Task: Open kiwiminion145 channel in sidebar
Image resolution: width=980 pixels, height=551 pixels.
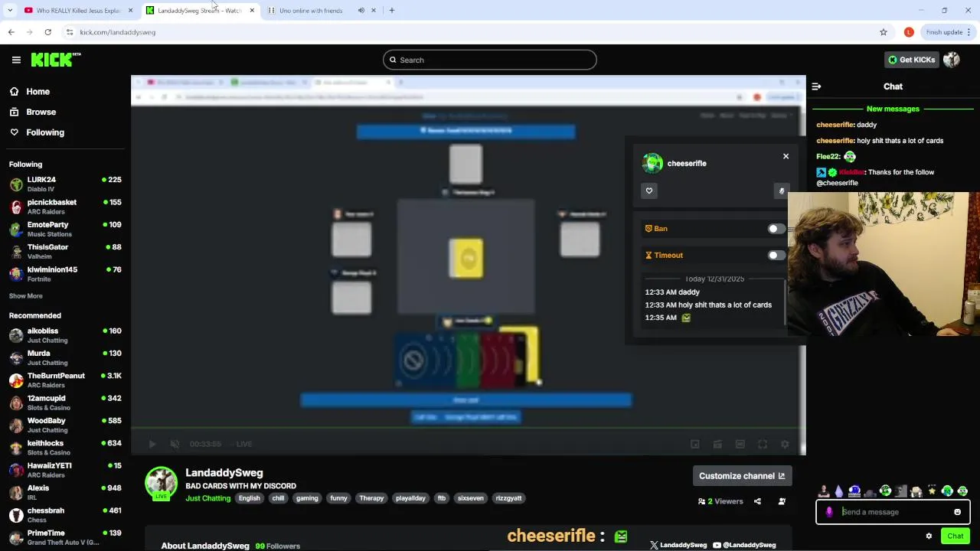Action: (65, 274)
